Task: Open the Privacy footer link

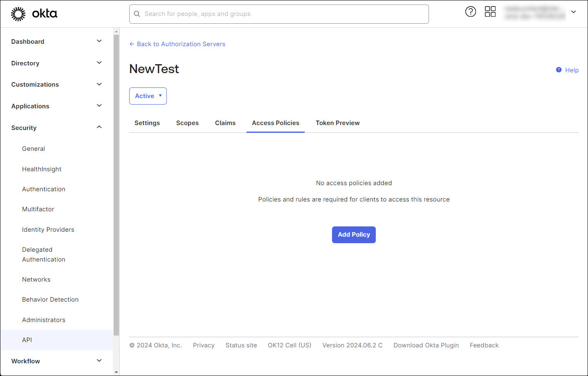Action: point(204,345)
